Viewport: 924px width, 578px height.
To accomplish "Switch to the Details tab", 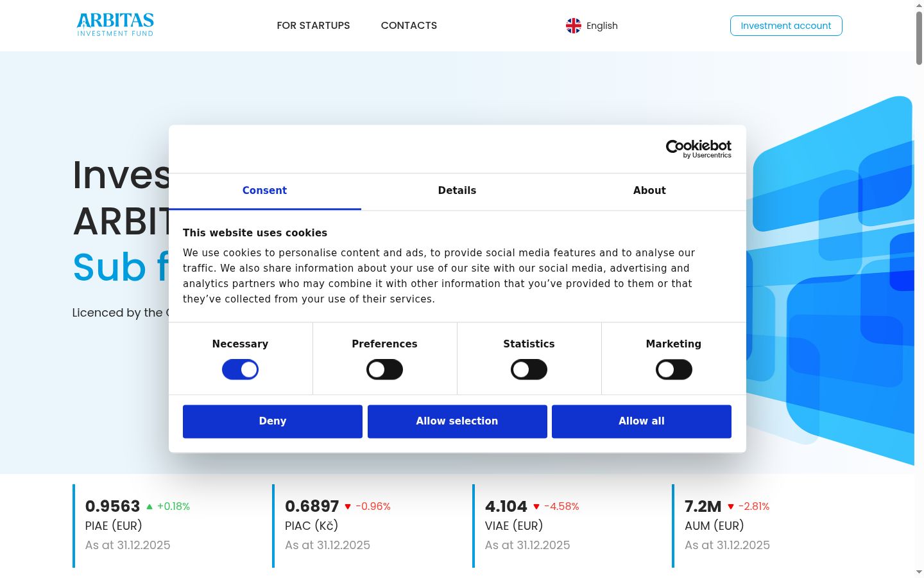I will click(458, 191).
